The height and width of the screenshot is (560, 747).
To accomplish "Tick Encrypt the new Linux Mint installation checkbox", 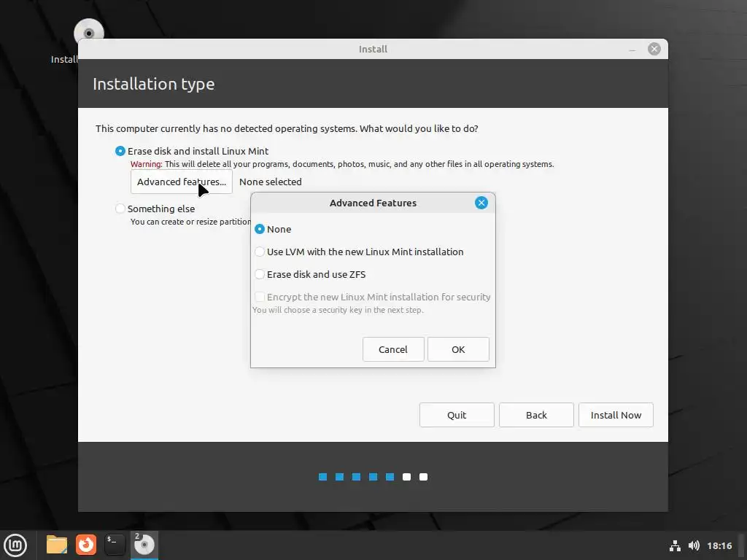I will [259, 297].
